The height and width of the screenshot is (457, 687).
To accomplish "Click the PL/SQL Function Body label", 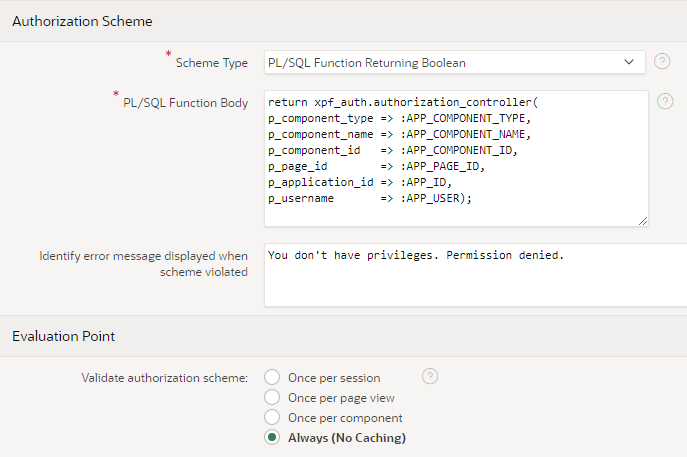I will click(x=185, y=103).
